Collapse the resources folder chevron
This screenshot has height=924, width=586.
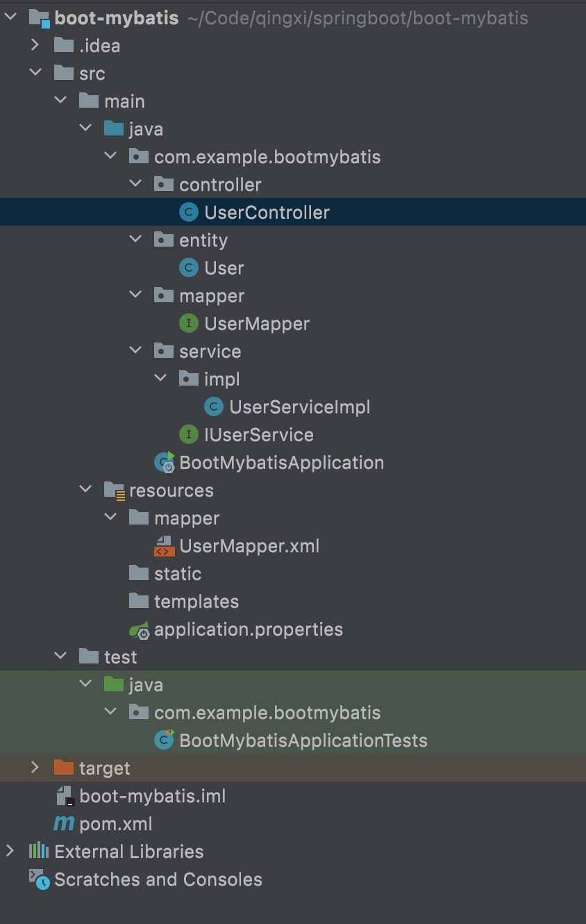tap(85, 490)
